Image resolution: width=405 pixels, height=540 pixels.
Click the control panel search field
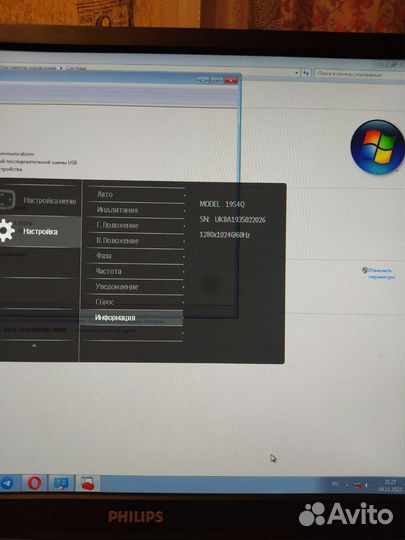[x=359, y=74]
